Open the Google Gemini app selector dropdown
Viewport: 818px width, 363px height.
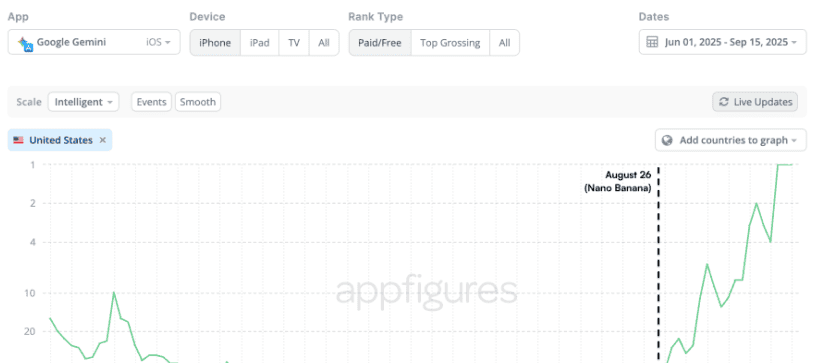(x=94, y=42)
